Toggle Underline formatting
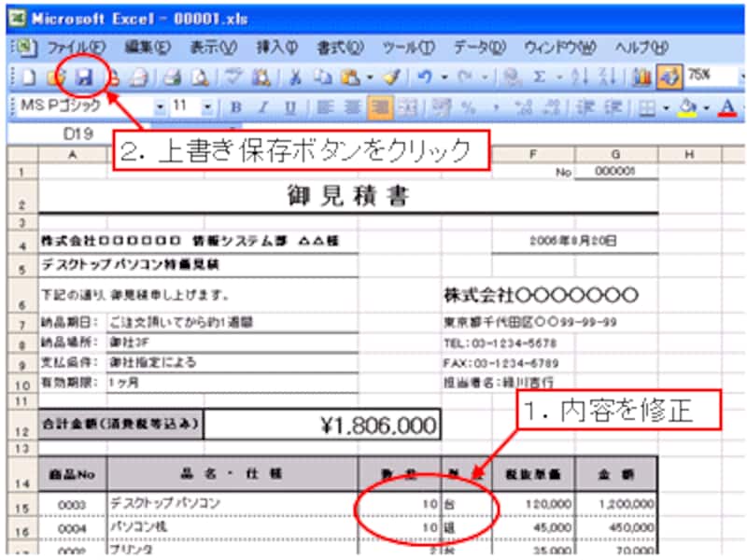The width and height of the screenshot is (747, 560). tap(290, 108)
